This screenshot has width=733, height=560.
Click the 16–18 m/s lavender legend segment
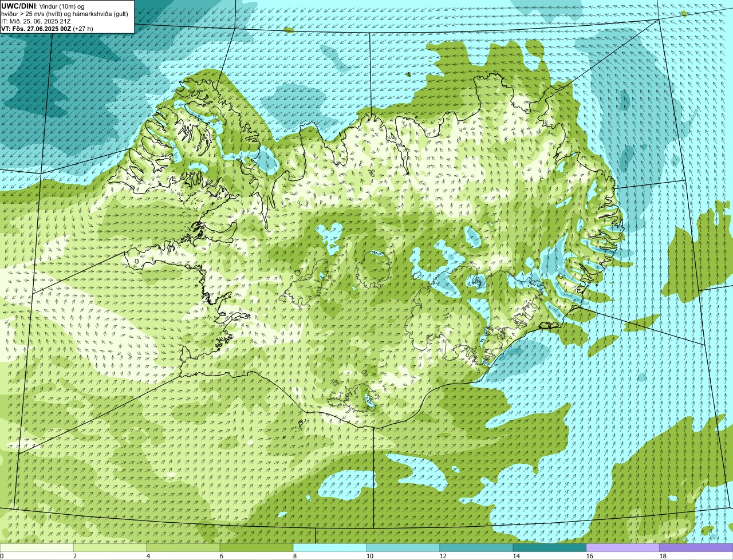point(623,548)
